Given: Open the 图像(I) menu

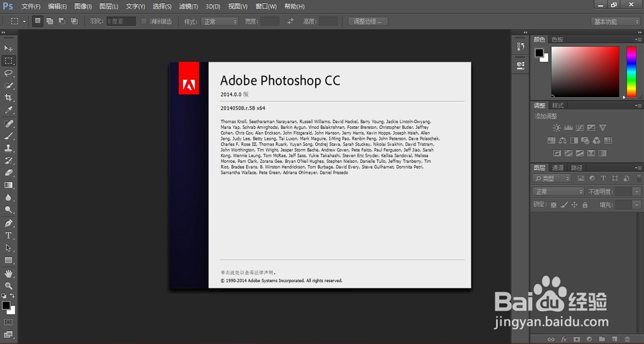Looking at the screenshot, I should click(x=83, y=6).
